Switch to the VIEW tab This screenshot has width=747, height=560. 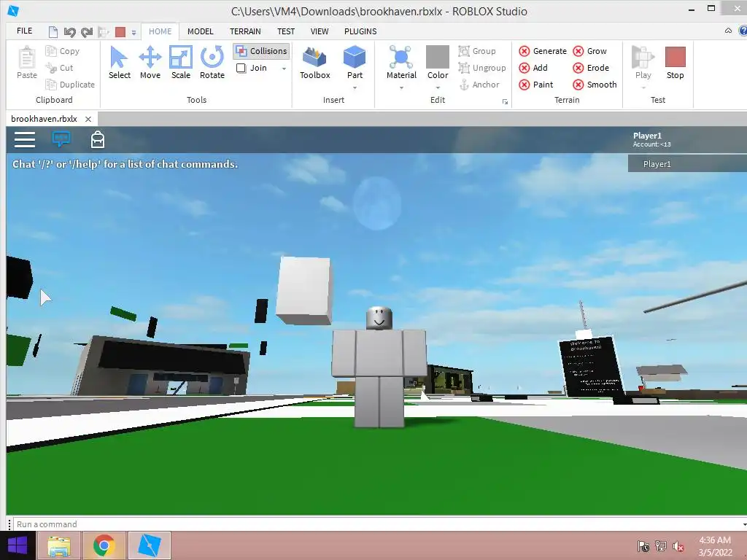pyautogui.click(x=320, y=31)
